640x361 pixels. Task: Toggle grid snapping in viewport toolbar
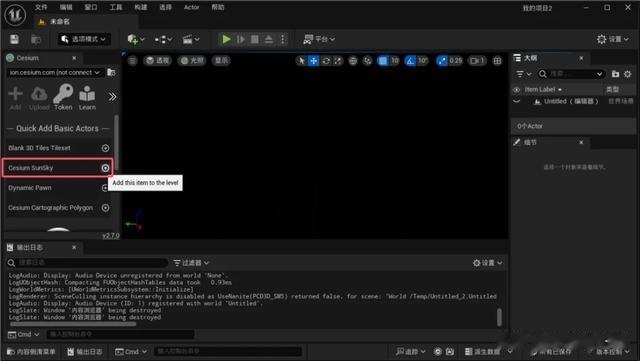[383, 61]
